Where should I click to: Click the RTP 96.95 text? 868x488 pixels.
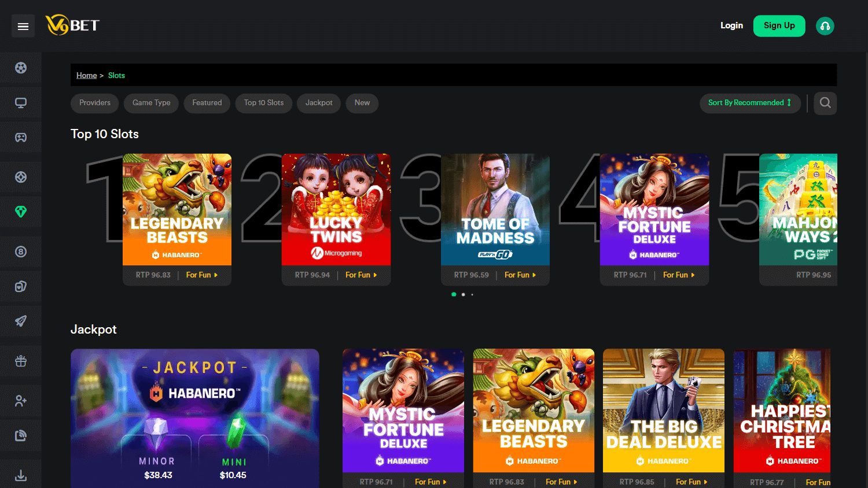[814, 275]
